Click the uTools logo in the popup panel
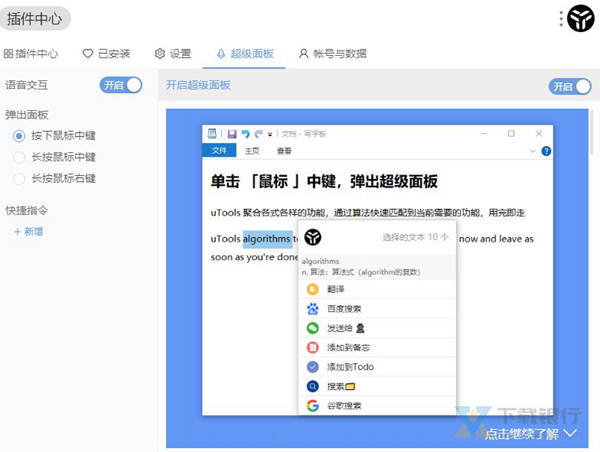This screenshot has width=600, height=452. click(x=313, y=237)
